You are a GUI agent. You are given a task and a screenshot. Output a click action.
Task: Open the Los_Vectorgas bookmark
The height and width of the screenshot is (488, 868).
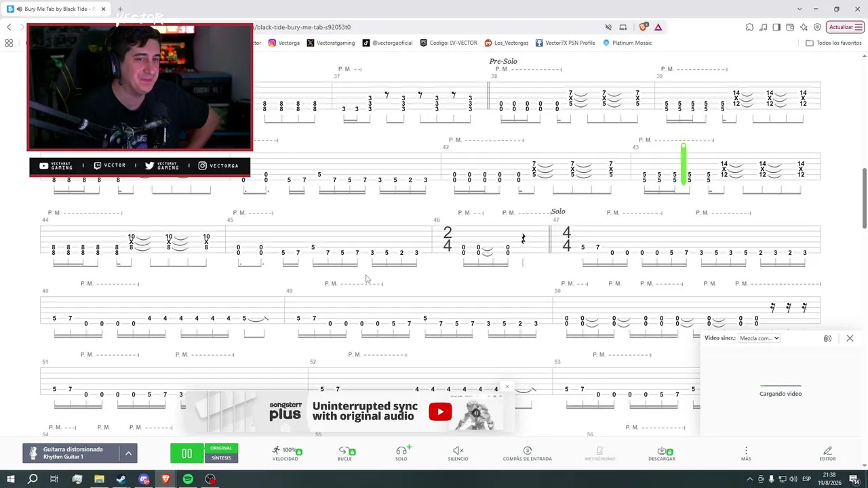click(x=507, y=43)
